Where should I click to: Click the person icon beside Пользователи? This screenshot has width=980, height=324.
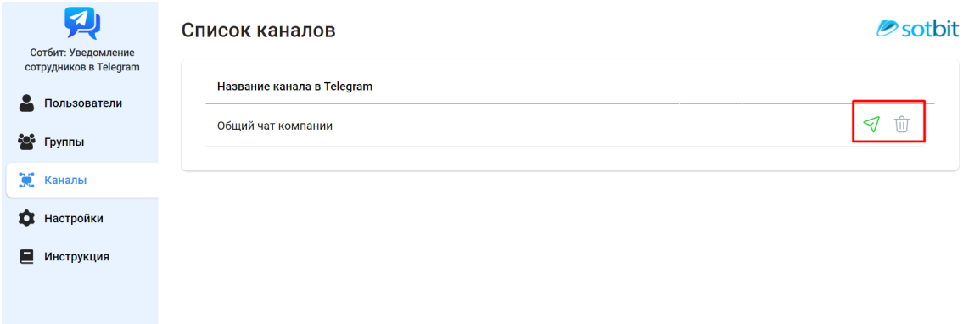coord(26,103)
